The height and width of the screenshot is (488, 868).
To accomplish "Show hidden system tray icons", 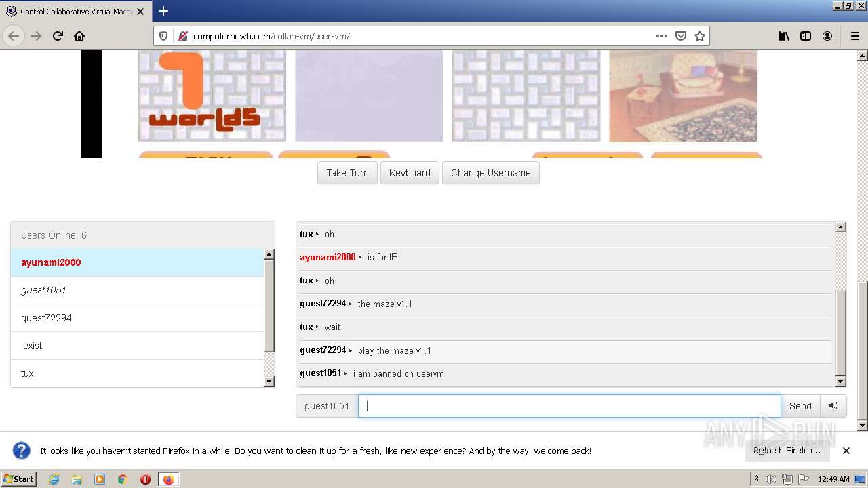I will pos(756,479).
